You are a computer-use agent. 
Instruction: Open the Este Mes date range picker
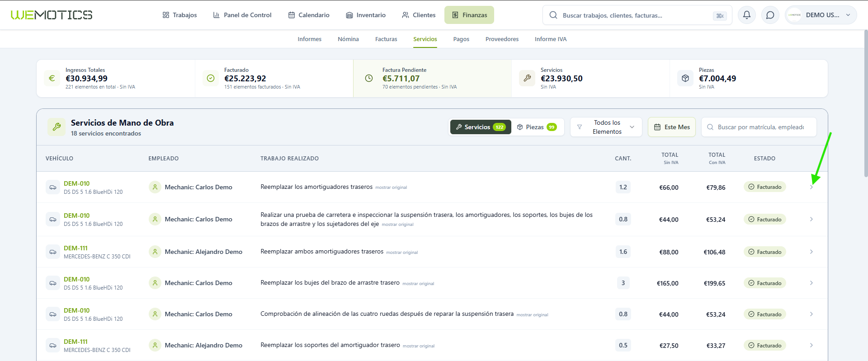[x=672, y=127]
